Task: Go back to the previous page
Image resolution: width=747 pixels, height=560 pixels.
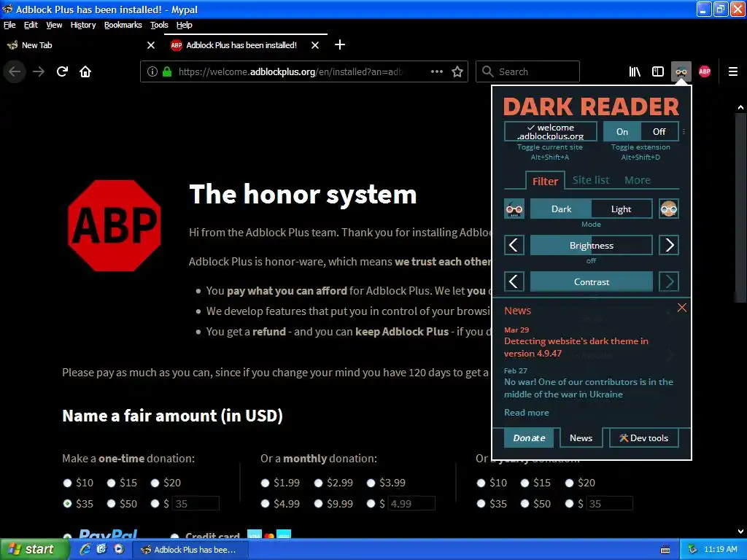Action: point(15,72)
